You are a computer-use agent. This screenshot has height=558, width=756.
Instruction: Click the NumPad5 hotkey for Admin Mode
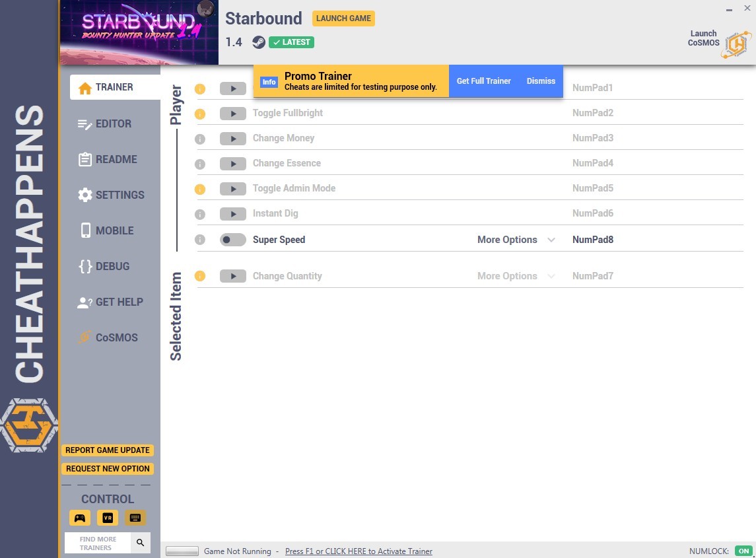point(592,188)
